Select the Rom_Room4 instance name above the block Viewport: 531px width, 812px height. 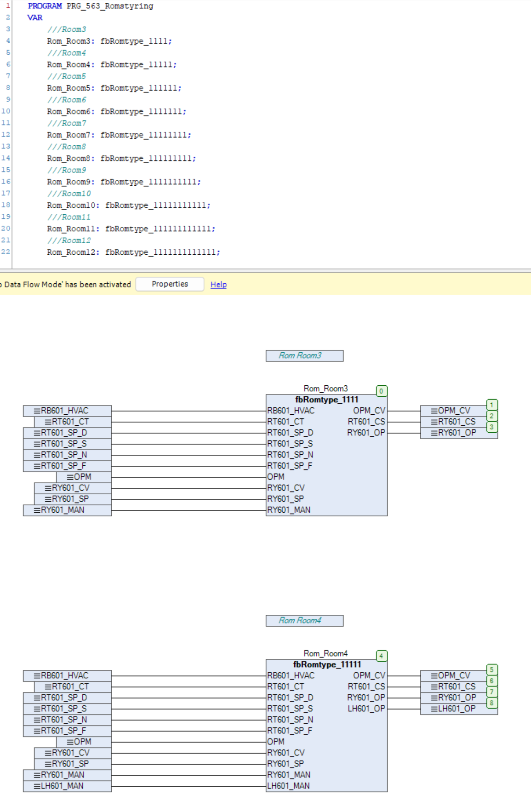pyautogui.click(x=325, y=653)
